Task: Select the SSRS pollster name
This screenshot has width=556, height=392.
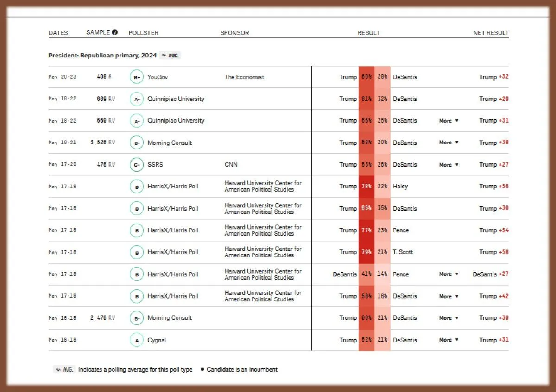Action: coord(155,165)
